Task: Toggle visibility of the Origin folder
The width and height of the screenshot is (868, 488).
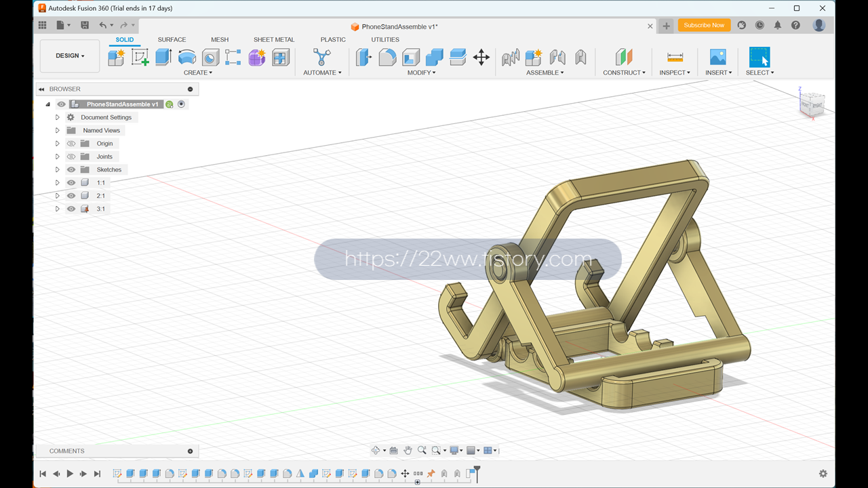Action: [x=71, y=144]
